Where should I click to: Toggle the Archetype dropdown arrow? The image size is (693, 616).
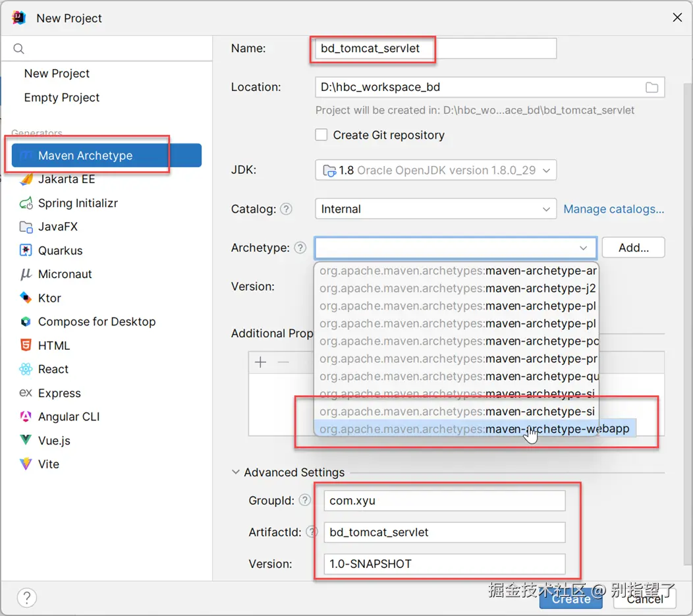coord(584,248)
